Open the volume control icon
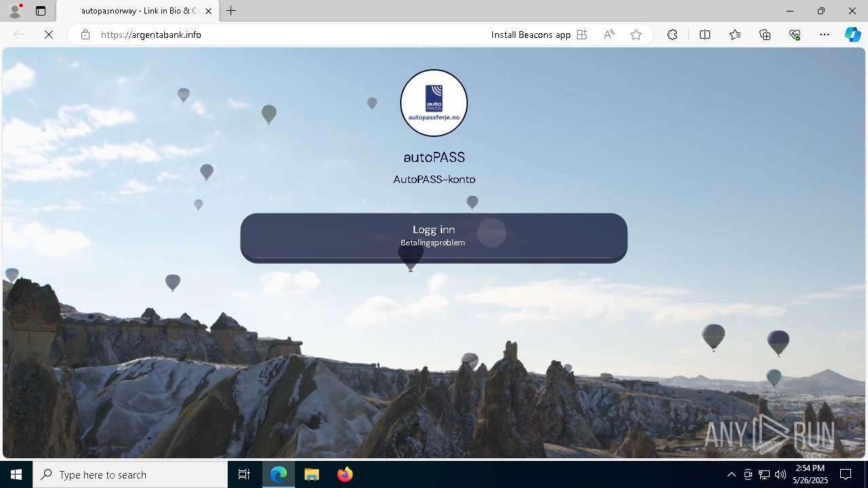The image size is (868, 488). tap(781, 474)
